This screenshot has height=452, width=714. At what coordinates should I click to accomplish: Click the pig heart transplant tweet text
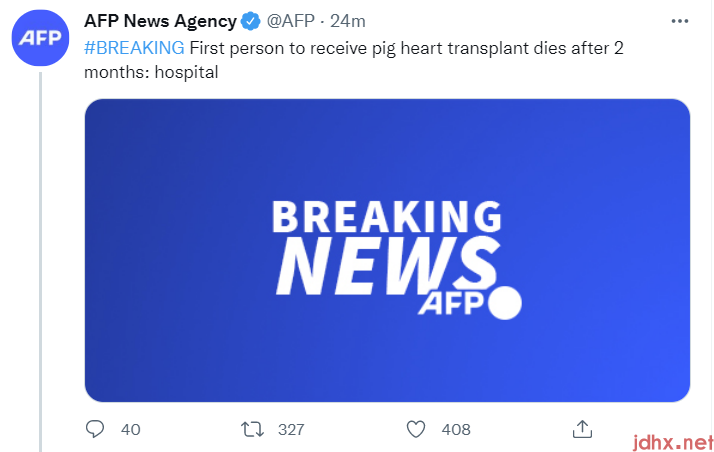click(x=400, y=47)
